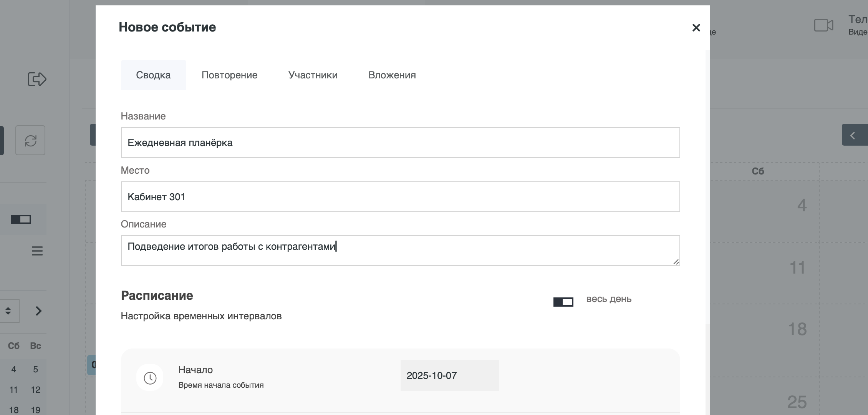The width and height of the screenshot is (868, 415).
Task: Click into the Название input field
Action: tap(400, 143)
